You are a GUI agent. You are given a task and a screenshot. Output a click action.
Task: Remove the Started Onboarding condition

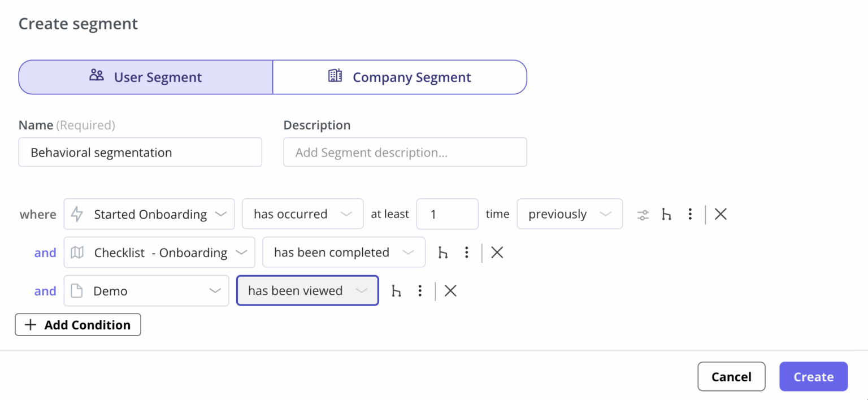click(721, 214)
